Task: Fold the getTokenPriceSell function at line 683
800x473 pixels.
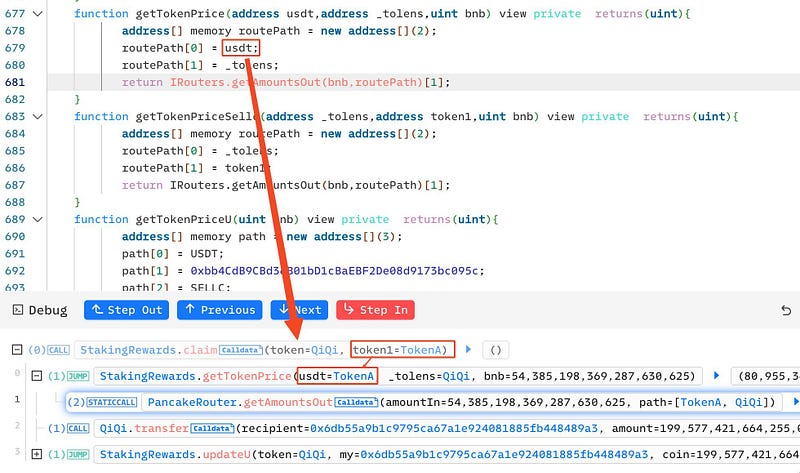Action: (x=38, y=117)
